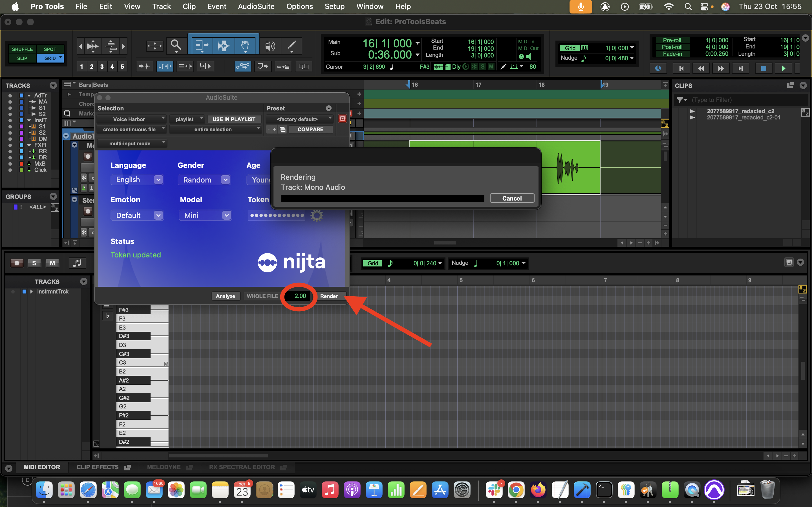
Task: Click the rendering progress bar
Action: pos(383,199)
